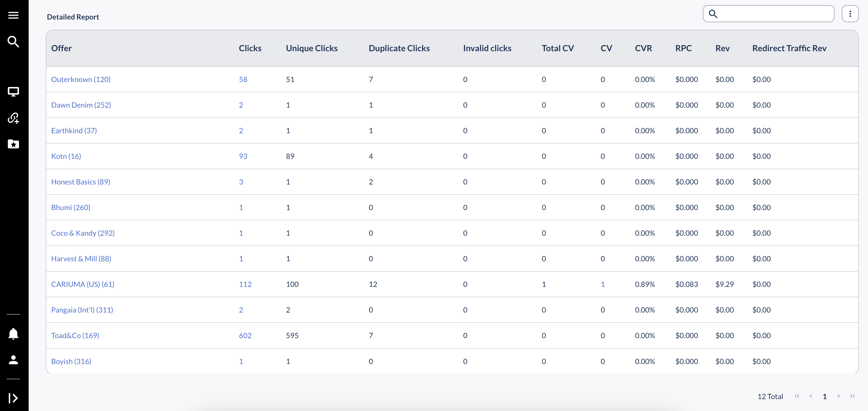Click the add link icon
The width and height of the screenshot is (868, 411).
(x=13, y=118)
